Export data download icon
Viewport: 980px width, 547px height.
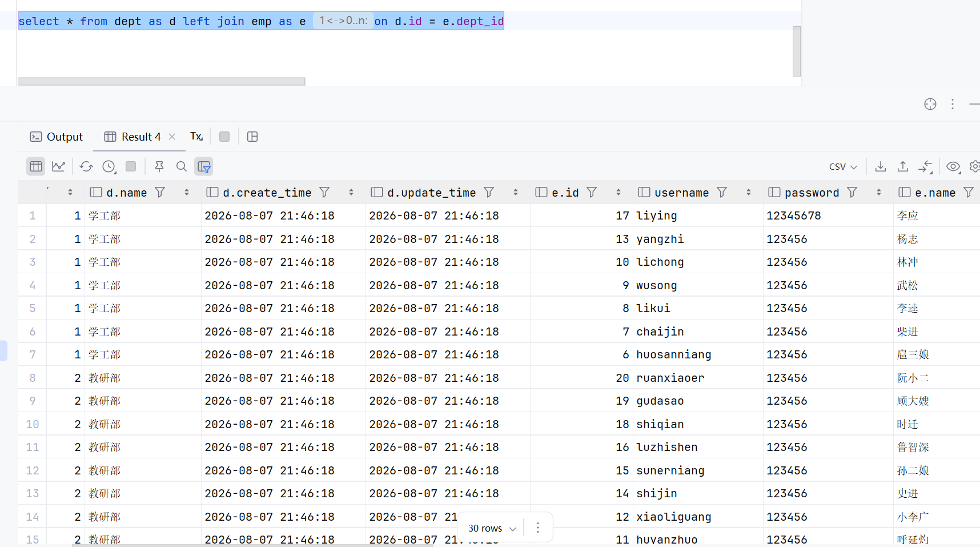[x=881, y=166]
